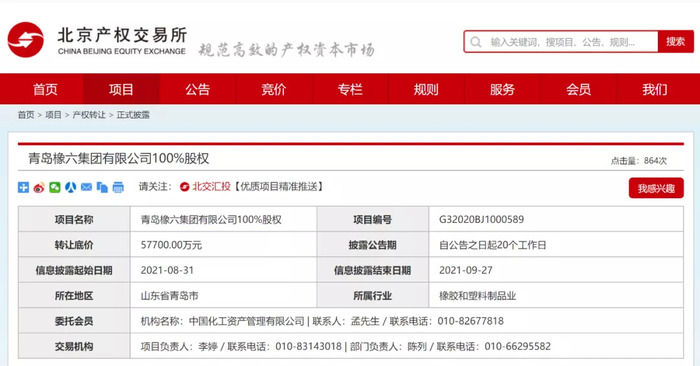Click the blue plus share icon
This screenshot has width=700, height=366.
pyautogui.click(x=23, y=187)
